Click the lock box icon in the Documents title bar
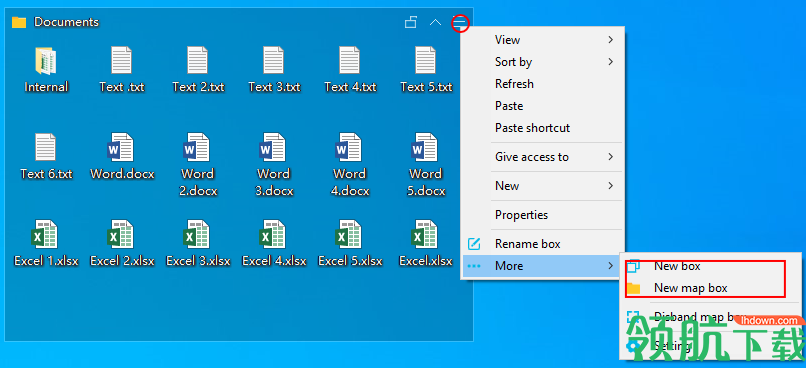 pos(411,22)
